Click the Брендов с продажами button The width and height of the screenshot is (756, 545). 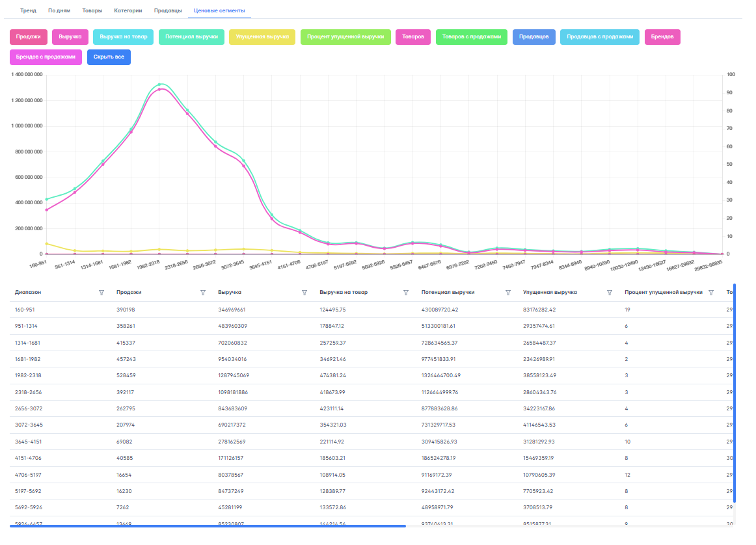[x=46, y=57]
